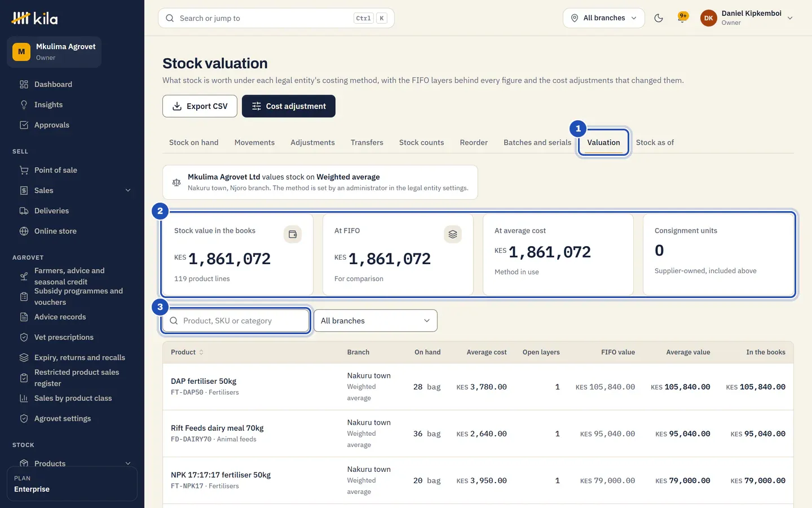Viewport: 812px width, 508px height.
Task: Expand the Sales submenu in sidebar
Action: 128,191
